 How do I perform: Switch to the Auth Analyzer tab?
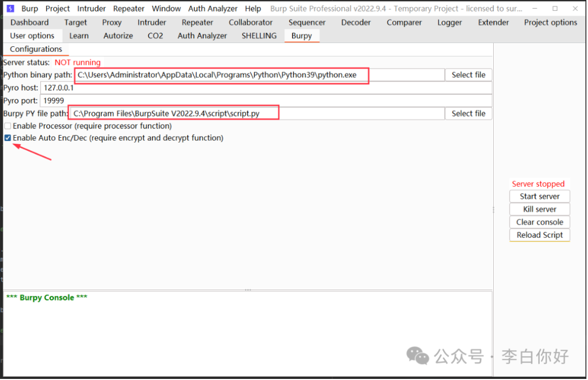[202, 36]
